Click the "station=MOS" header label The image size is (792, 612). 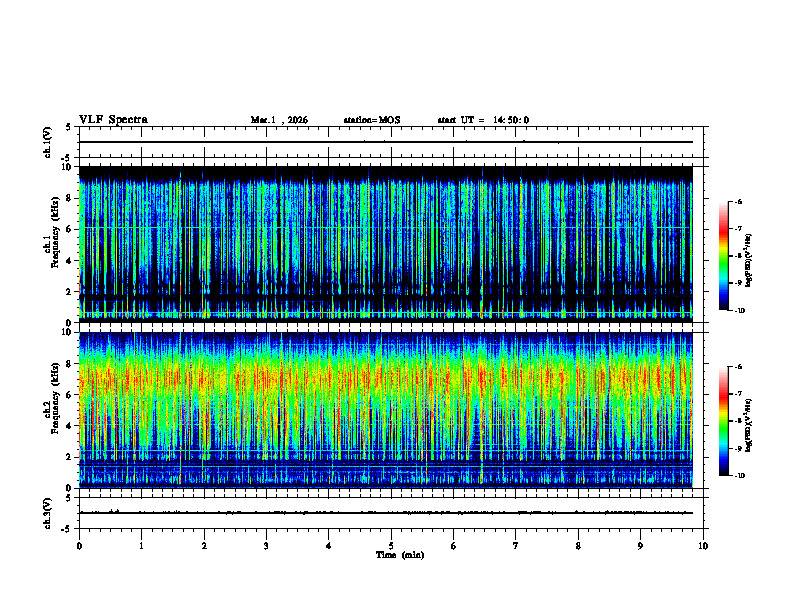coord(372,120)
